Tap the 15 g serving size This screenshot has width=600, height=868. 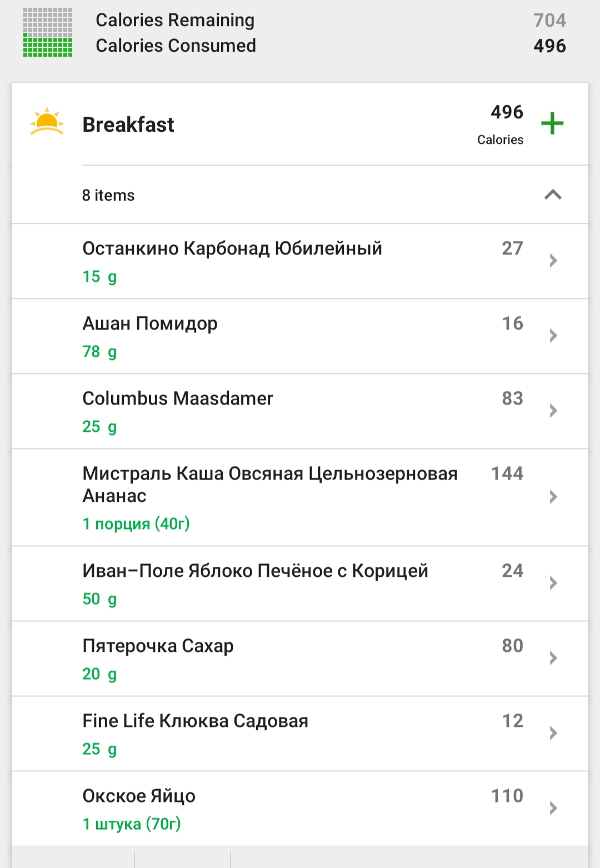99,277
